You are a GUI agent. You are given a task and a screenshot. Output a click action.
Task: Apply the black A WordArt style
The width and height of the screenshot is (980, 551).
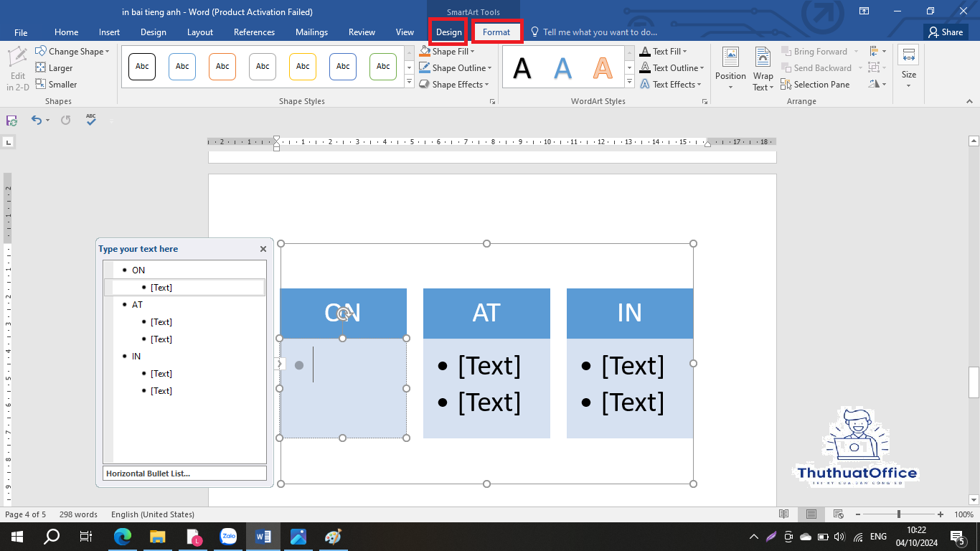coord(523,68)
